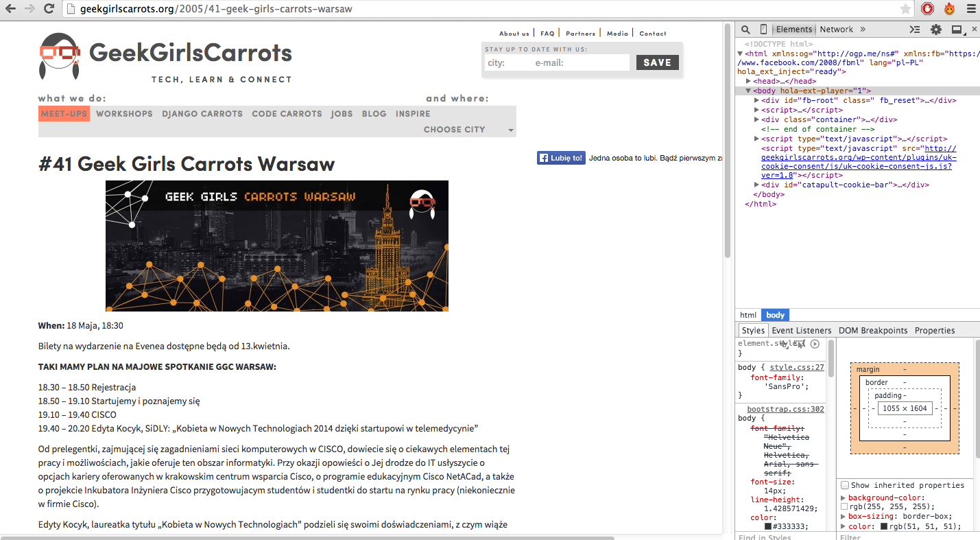Click the FAQ link
Image resolution: width=980 pixels, height=540 pixels.
[547, 33]
